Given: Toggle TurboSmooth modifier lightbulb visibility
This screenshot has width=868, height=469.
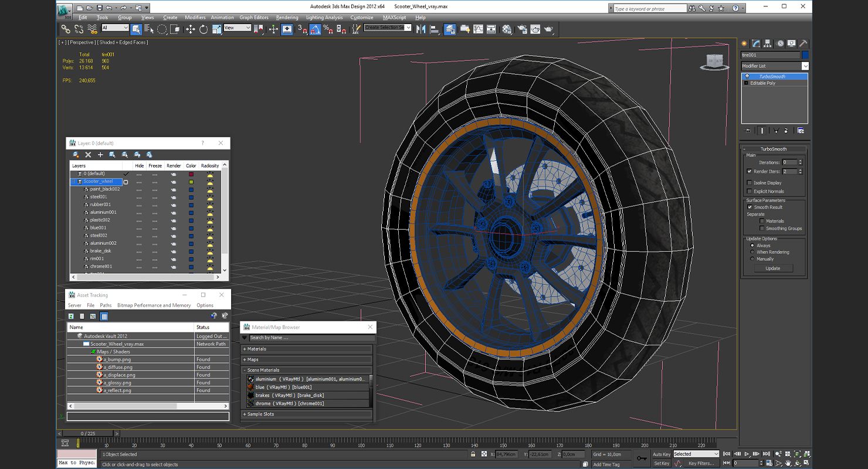Looking at the screenshot, I should click(747, 77).
